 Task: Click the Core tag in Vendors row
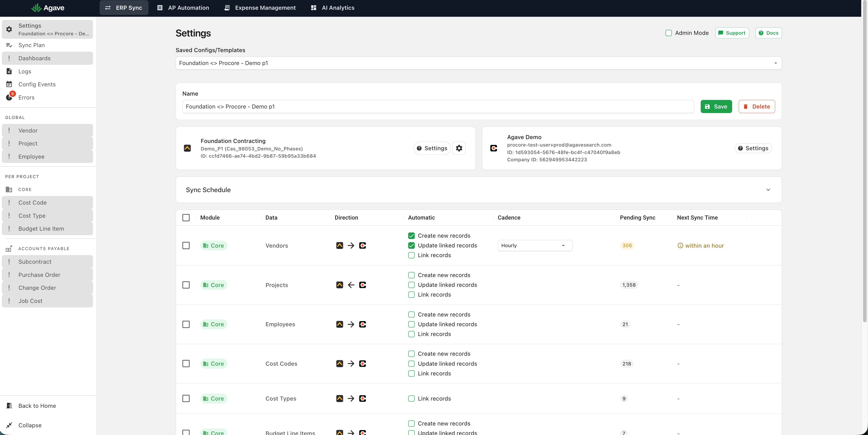[214, 246]
